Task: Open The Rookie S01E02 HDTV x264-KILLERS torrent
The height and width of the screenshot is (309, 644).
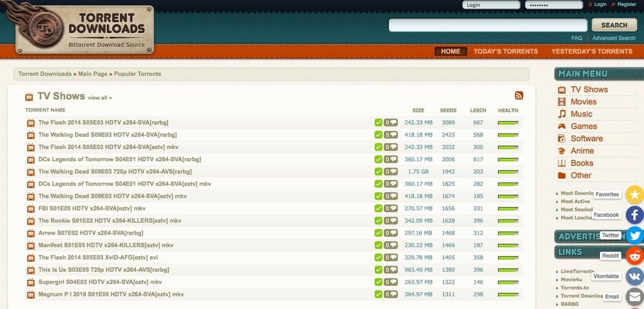Action: [109, 221]
